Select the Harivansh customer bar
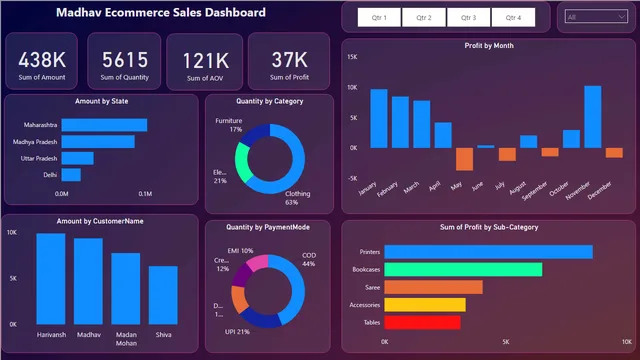This screenshot has width=640, height=360. click(51, 279)
